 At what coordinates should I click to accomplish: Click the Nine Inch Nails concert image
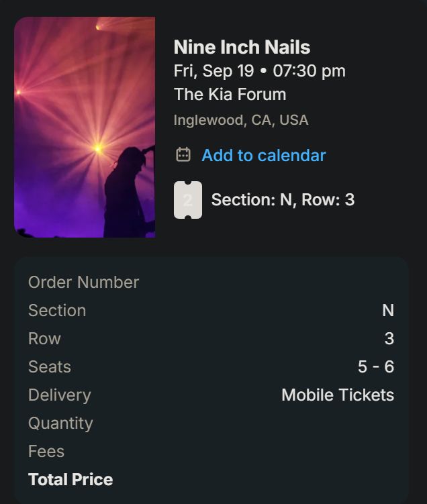coord(85,128)
